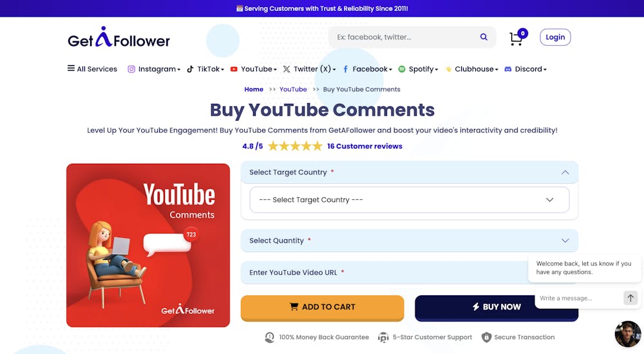Open the shopping cart icon

click(x=516, y=38)
